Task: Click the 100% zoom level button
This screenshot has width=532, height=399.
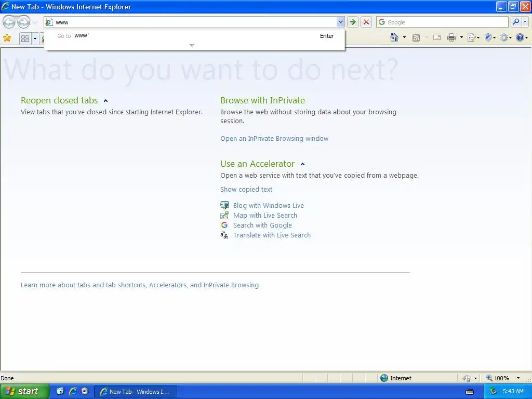Action: (x=498, y=378)
